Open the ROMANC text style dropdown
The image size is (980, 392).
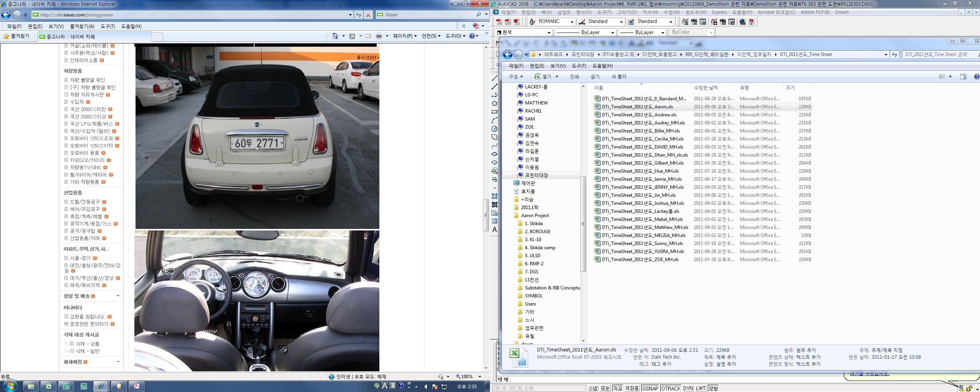(572, 22)
